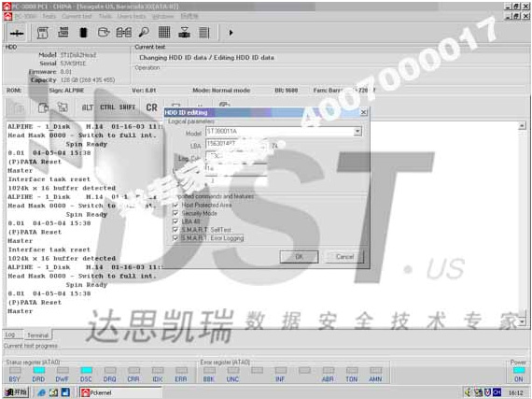Click the magnifier search icon in toolbar
532x399 pixels.
pyautogui.click(x=144, y=33)
